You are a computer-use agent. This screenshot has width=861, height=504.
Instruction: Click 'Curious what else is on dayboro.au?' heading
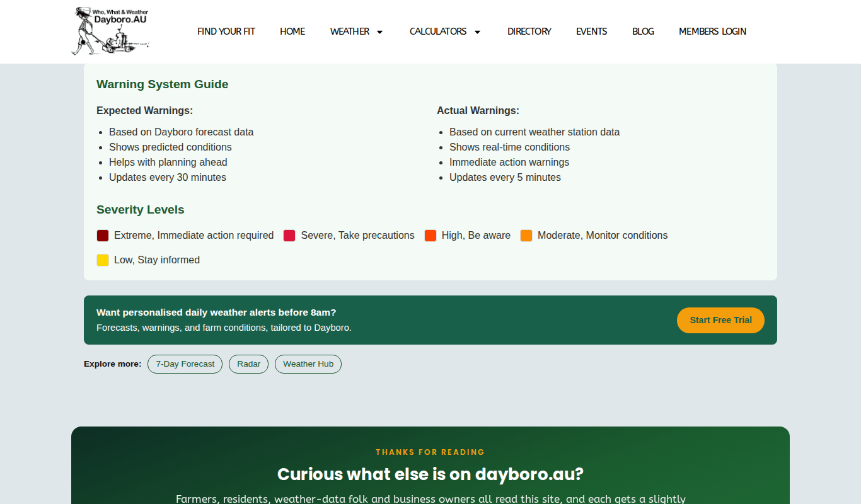(x=430, y=474)
